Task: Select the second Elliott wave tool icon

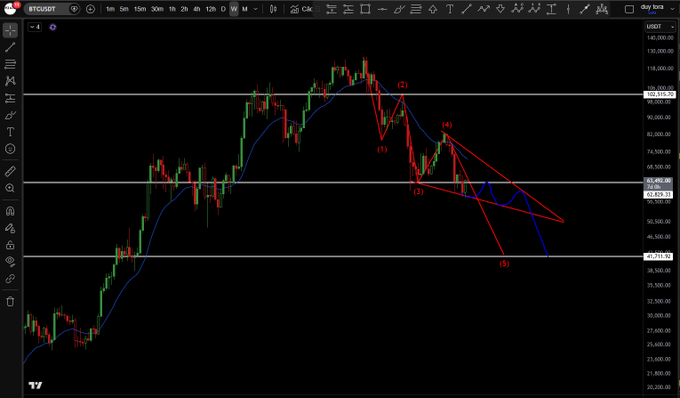Action: click(x=534, y=9)
